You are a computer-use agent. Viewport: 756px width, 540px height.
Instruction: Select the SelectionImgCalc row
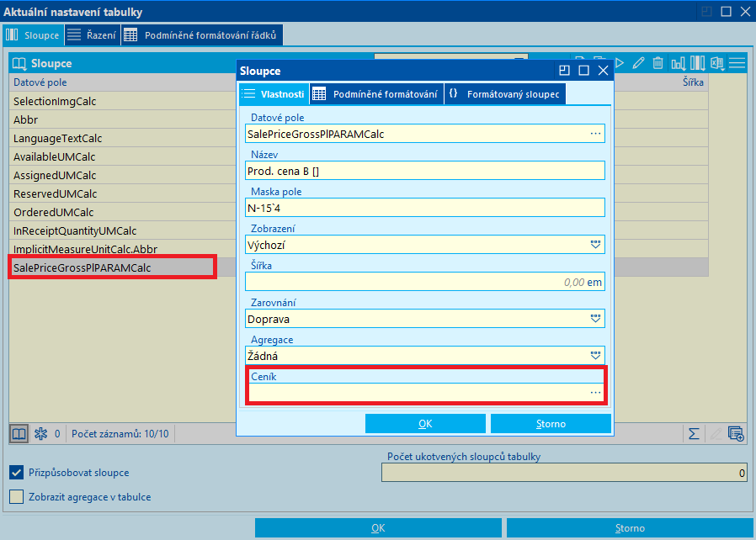pyautogui.click(x=122, y=101)
